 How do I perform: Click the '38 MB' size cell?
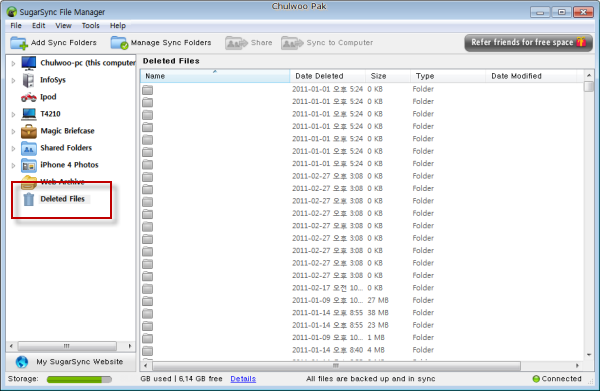click(x=378, y=313)
